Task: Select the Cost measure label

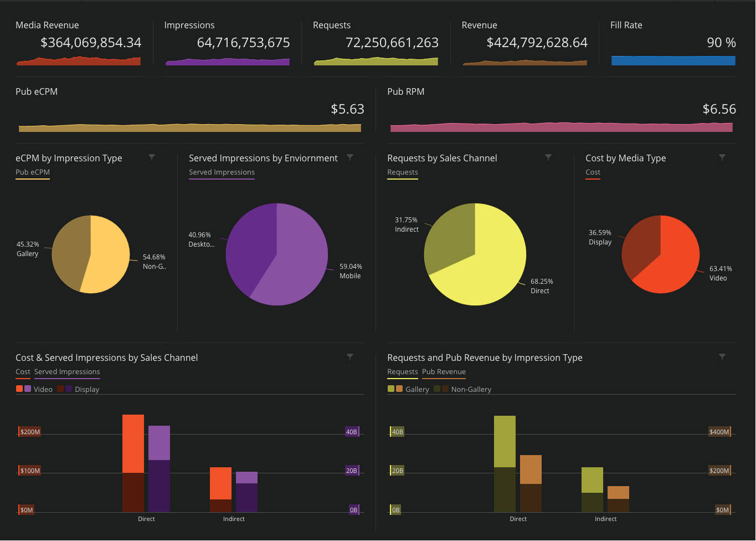Action: [x=23, y=372]
